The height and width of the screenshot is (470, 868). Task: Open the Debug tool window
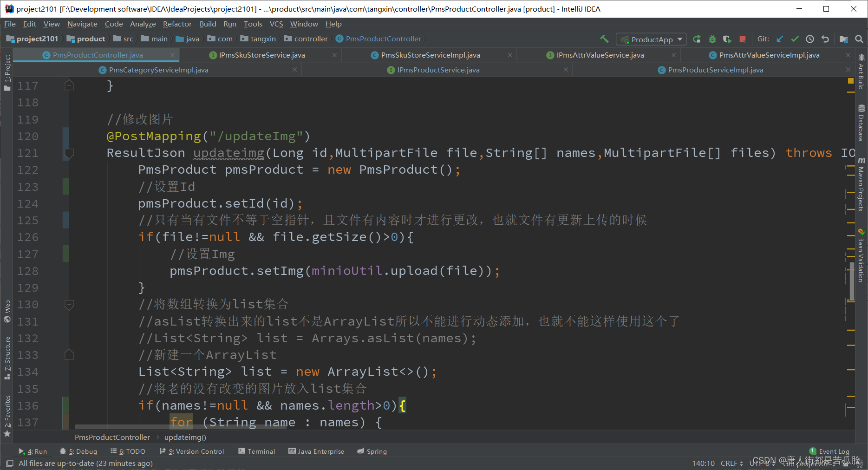point(78,451)
